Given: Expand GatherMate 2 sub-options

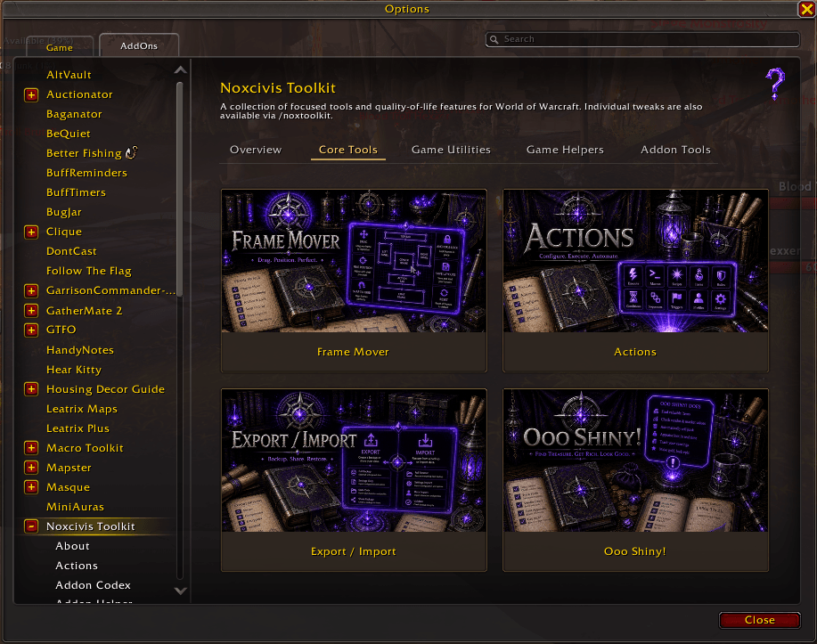Looking at the screenshot, I should coord(31,311).
